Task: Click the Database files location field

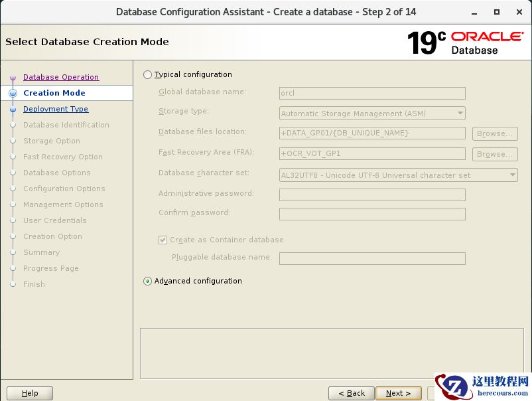Action: pyautogui.click(x=372, y=133)
